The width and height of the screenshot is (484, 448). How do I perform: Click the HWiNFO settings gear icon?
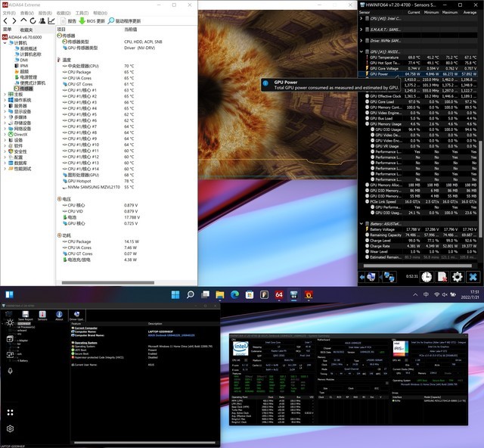(459, 277)
